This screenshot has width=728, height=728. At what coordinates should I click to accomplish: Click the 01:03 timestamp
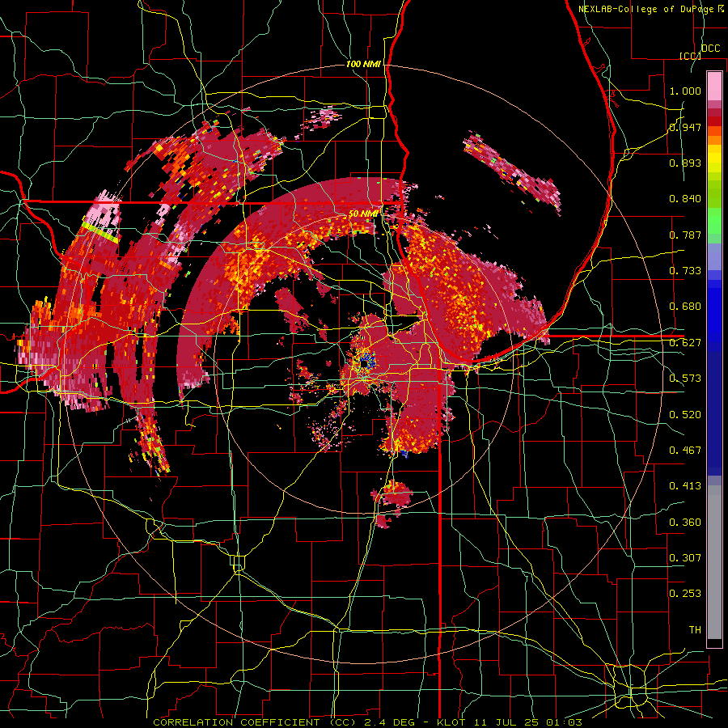565,722
